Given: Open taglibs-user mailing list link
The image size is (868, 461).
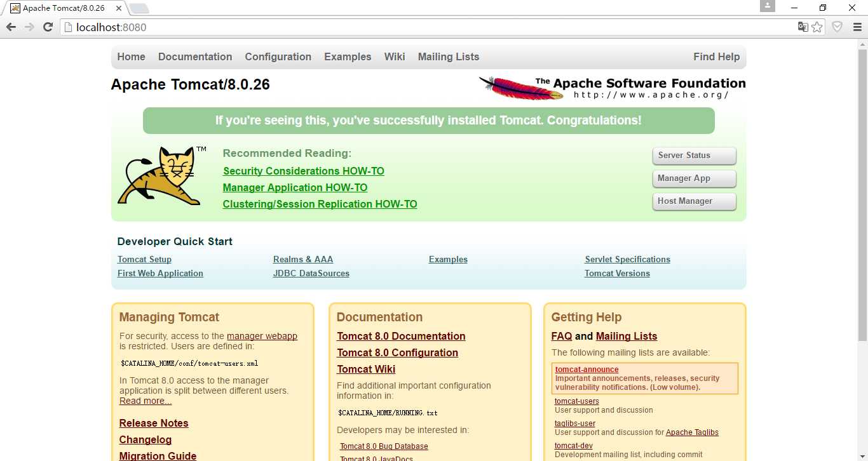Looking at the screenshot, I should [574, 424].
